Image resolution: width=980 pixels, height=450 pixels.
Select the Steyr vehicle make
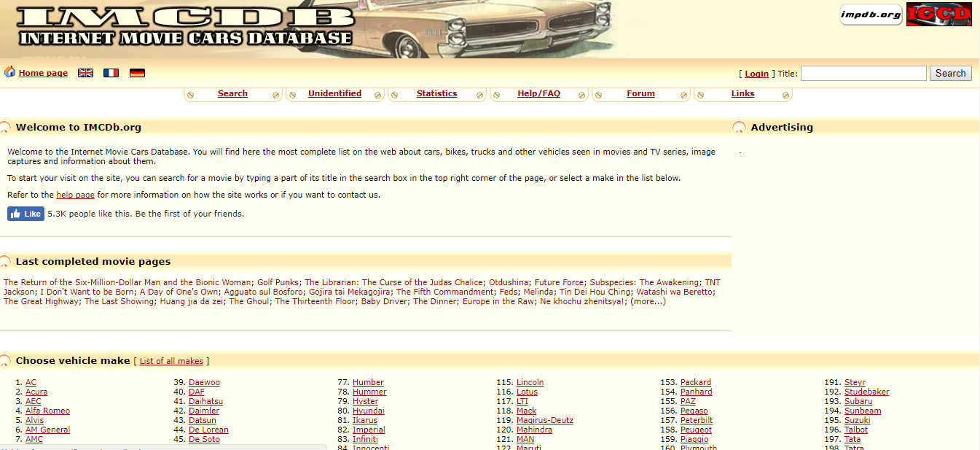pyautogui.click(x=855, y=382)
